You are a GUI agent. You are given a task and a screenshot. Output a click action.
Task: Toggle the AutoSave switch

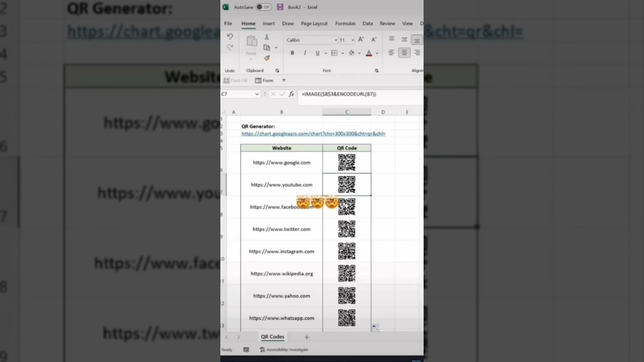pos(264,7)
